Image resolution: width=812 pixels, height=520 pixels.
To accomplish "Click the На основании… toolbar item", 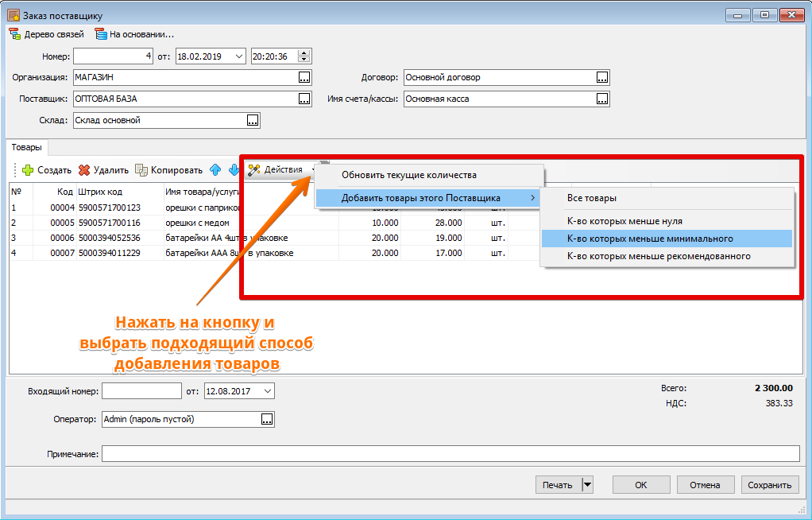I will [x=134, y=34].
